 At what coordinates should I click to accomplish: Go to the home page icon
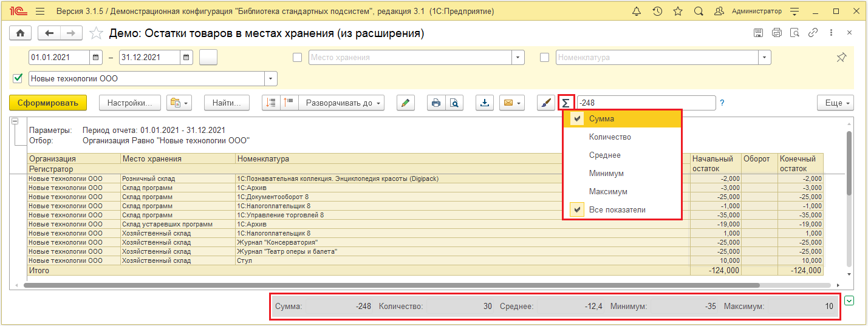coord(21,33)
